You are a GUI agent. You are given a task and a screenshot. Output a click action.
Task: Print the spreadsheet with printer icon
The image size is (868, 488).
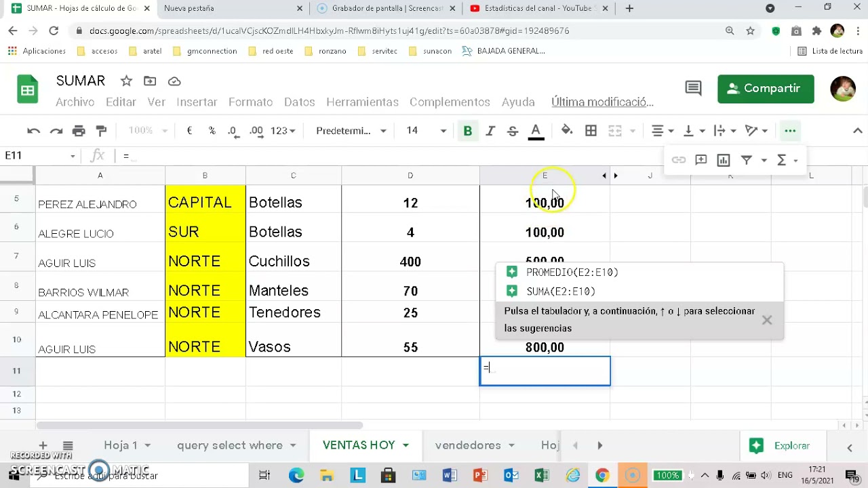pyautogui.click(x=79, y=131)
